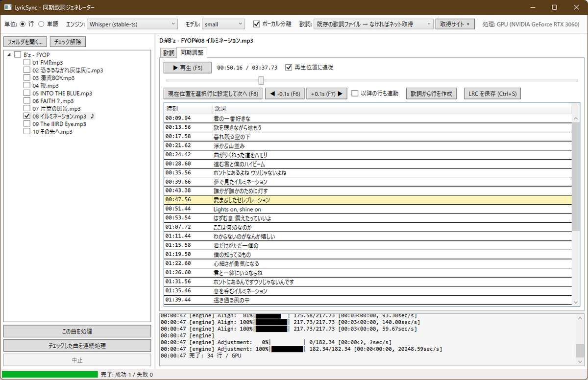Open the 歌詞 source dropdown
The height and width of the screenshot is (380, 588).
(x=373, y=24)
